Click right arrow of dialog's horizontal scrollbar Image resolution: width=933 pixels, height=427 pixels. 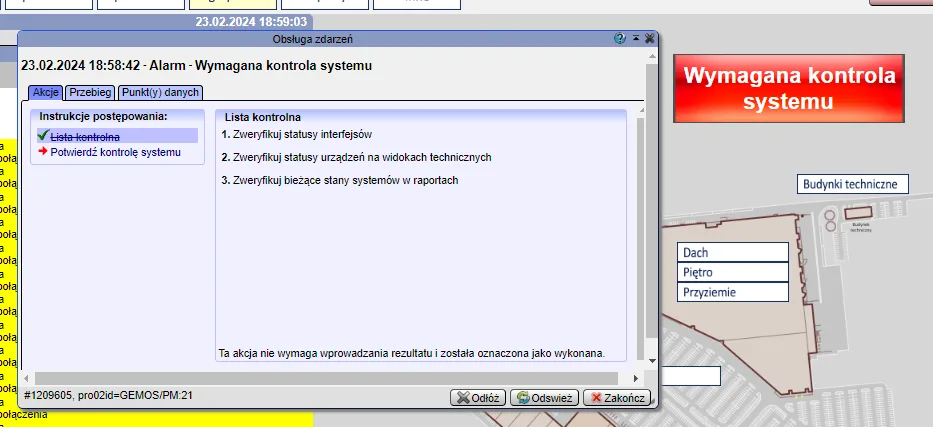coord(635,378)
